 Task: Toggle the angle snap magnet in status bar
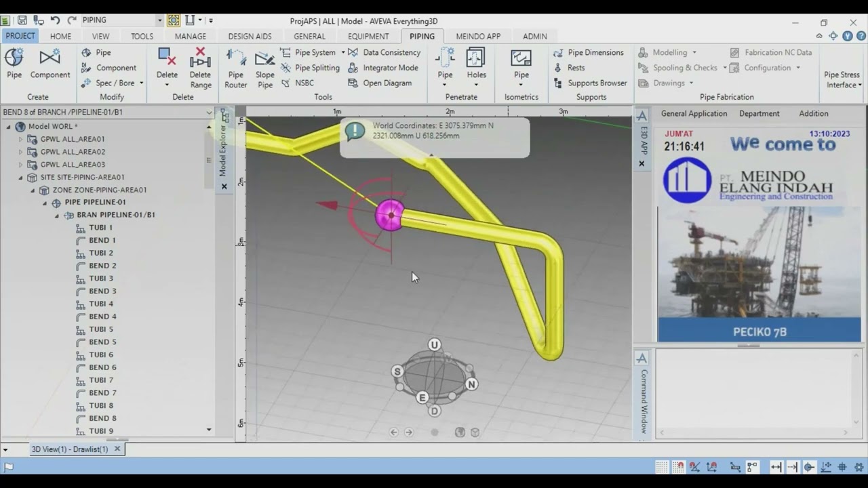[694, 467]
